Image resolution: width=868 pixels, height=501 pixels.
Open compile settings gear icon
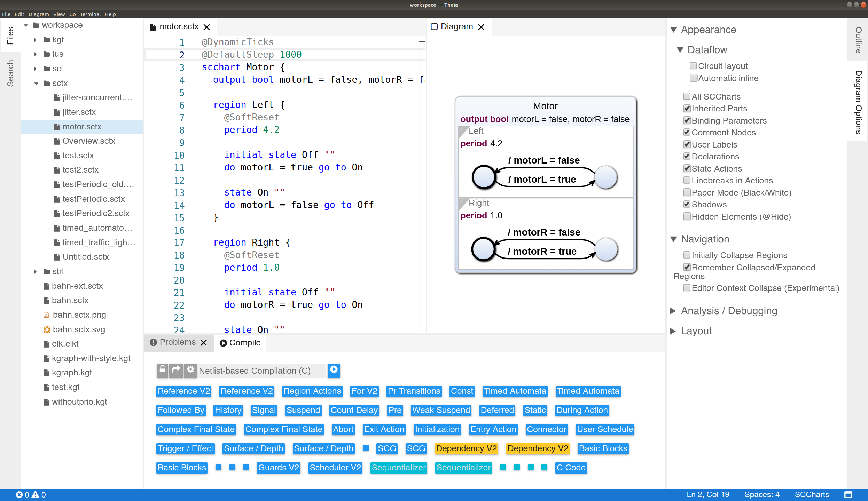tap(190, 370)
